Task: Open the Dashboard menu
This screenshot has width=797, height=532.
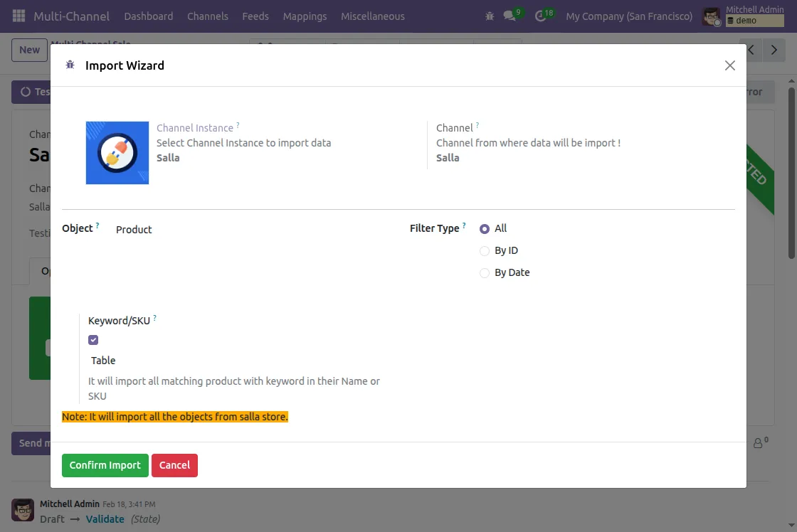Action: point(149,16)
